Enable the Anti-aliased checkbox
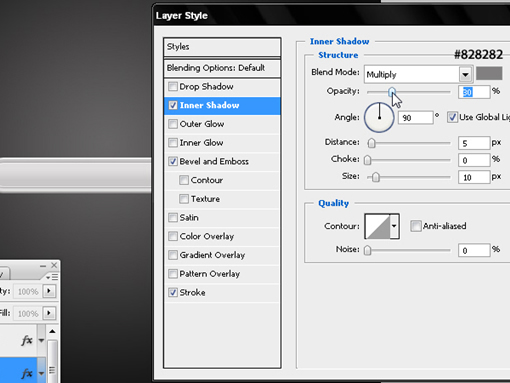Image resolution: width=510 pixels, height=383 pixels. tap(415, 226)
